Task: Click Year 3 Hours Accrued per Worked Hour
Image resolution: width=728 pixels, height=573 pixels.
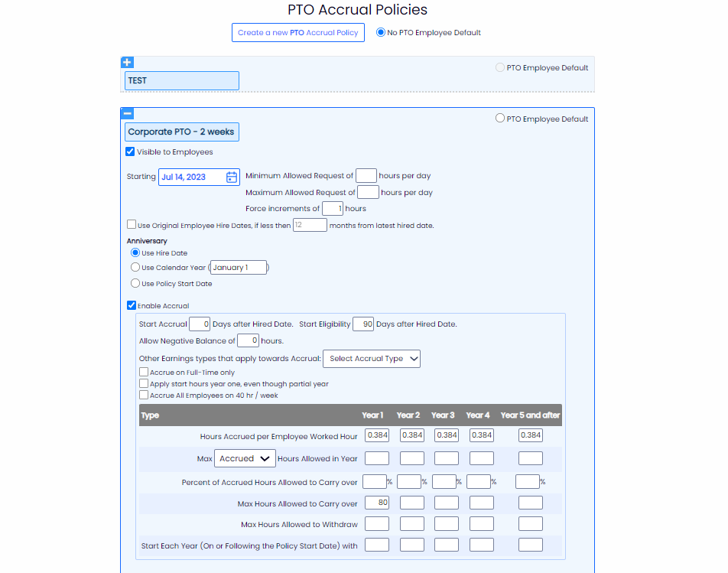Action: 447,435
